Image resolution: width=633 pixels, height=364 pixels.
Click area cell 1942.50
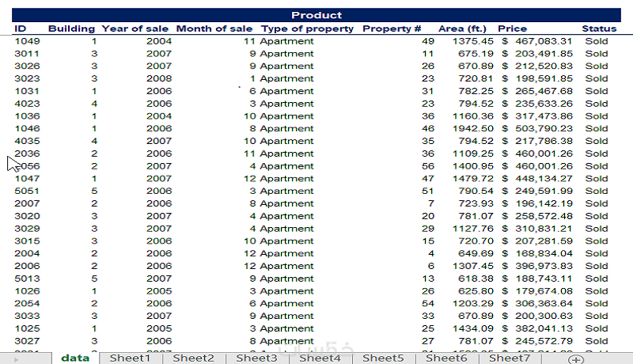coord(472,128)
